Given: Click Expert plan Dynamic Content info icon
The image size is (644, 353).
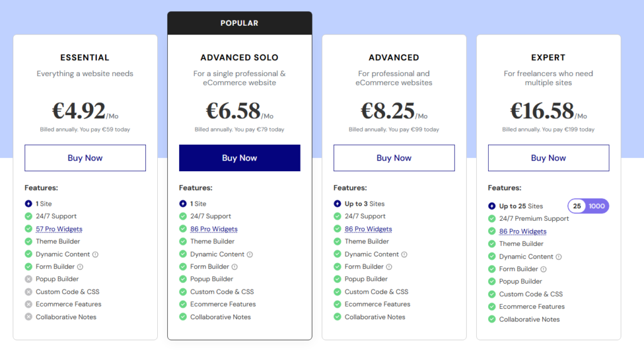Looking at the screenshot, I should coord(558,257).
